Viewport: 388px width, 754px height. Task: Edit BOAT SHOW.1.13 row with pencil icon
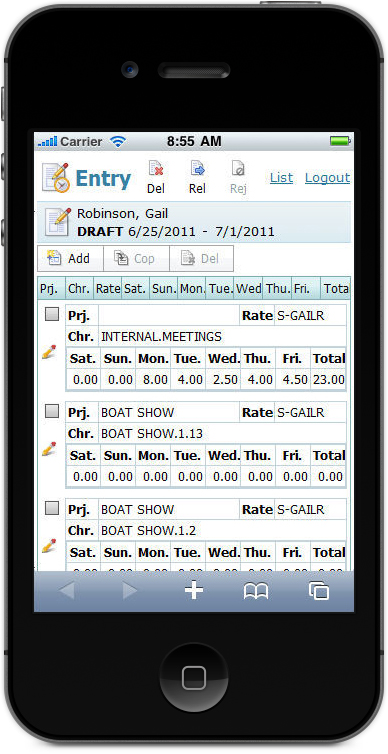pyautogui.click(x=49, y=449)
